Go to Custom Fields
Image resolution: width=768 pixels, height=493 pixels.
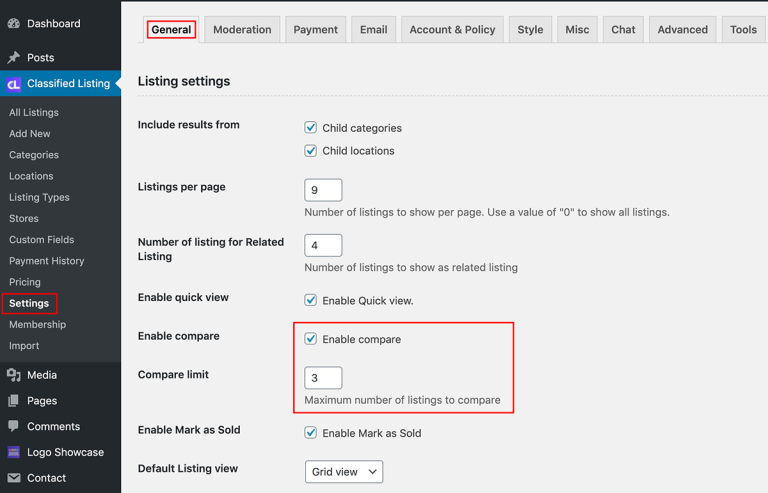click(x=42, y=239)
